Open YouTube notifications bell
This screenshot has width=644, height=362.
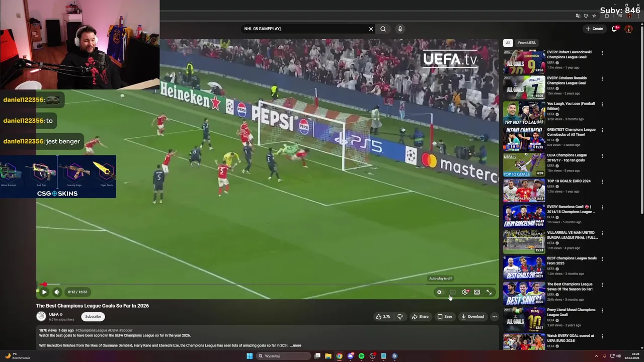coord(614,29)
